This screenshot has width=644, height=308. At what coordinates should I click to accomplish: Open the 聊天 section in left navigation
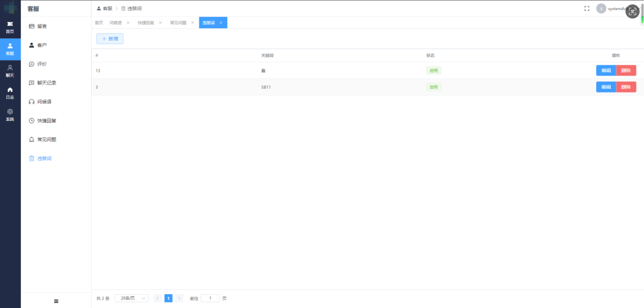(x=9, y=70)
